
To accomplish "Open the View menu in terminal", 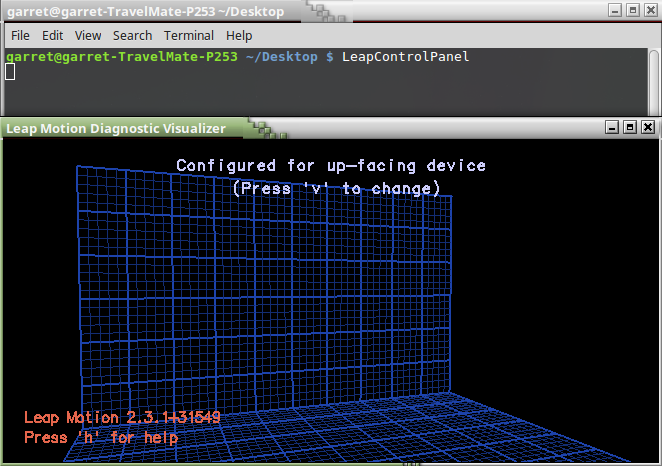I will [88, 35].
